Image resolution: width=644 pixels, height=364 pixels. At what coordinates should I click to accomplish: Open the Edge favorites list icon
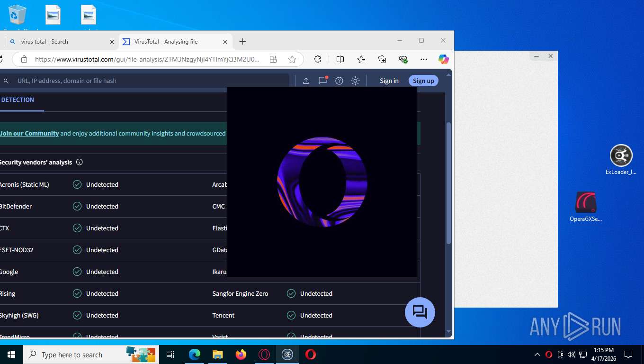coord(361,59)
